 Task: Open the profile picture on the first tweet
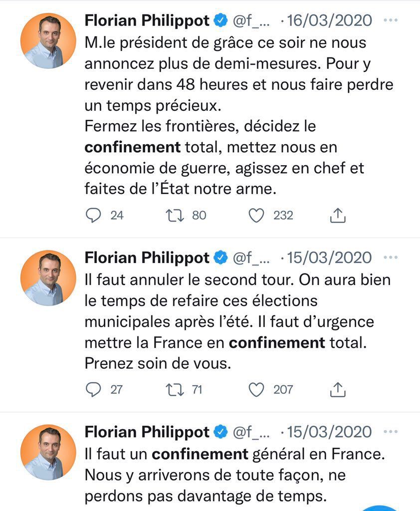pos(48,41)
